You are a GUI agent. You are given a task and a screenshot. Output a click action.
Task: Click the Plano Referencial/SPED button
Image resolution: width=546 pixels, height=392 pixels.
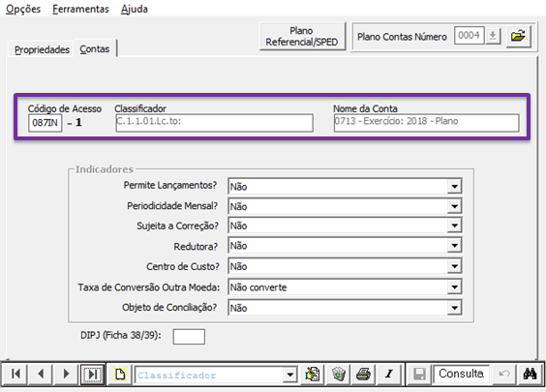[x=302, y=36]
